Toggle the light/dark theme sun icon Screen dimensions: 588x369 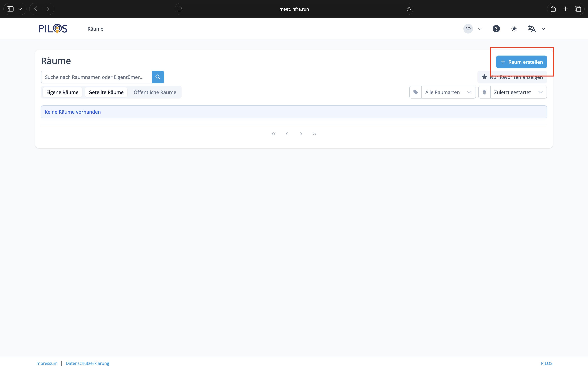pyautogui.click(x=514, y=29)
